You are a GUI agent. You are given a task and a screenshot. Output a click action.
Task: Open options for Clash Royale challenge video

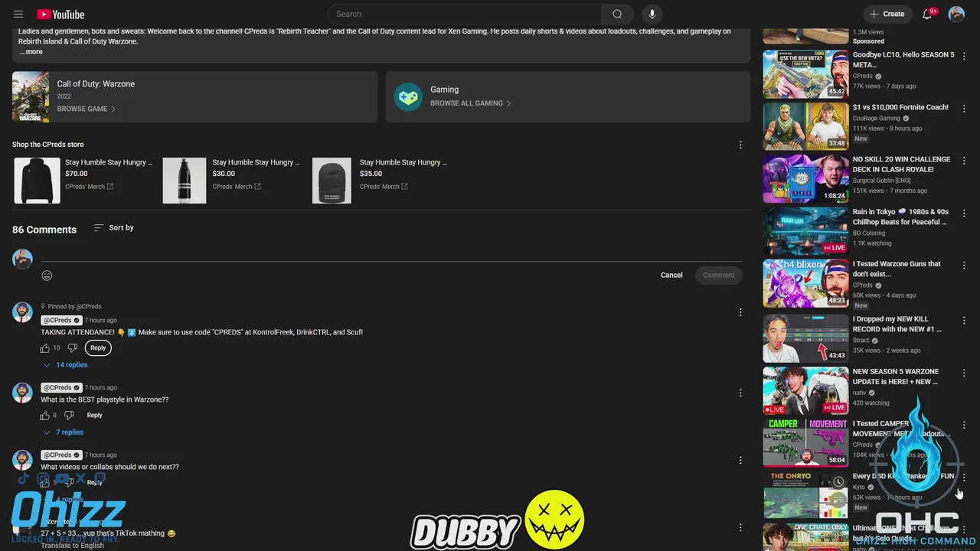tap(964, 161)
